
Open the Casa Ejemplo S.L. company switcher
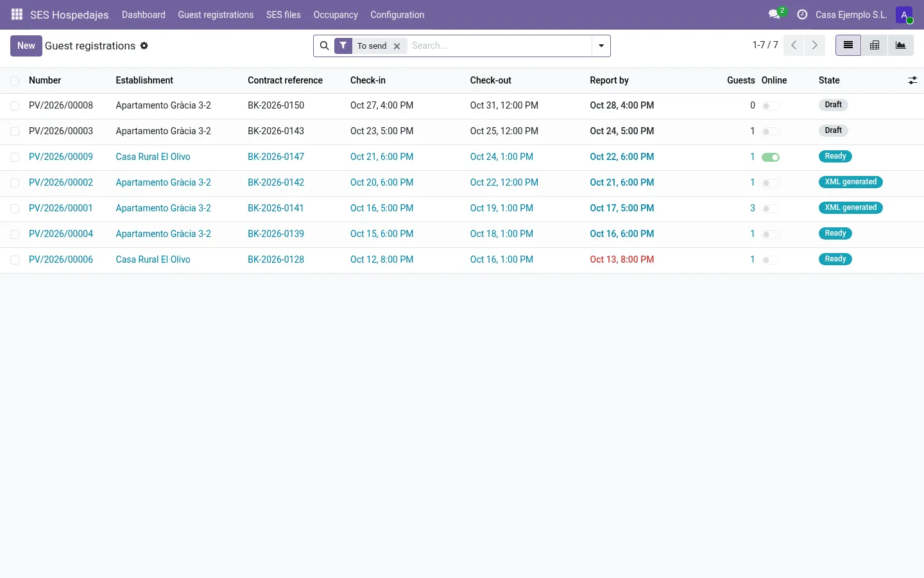pos(851,15)
